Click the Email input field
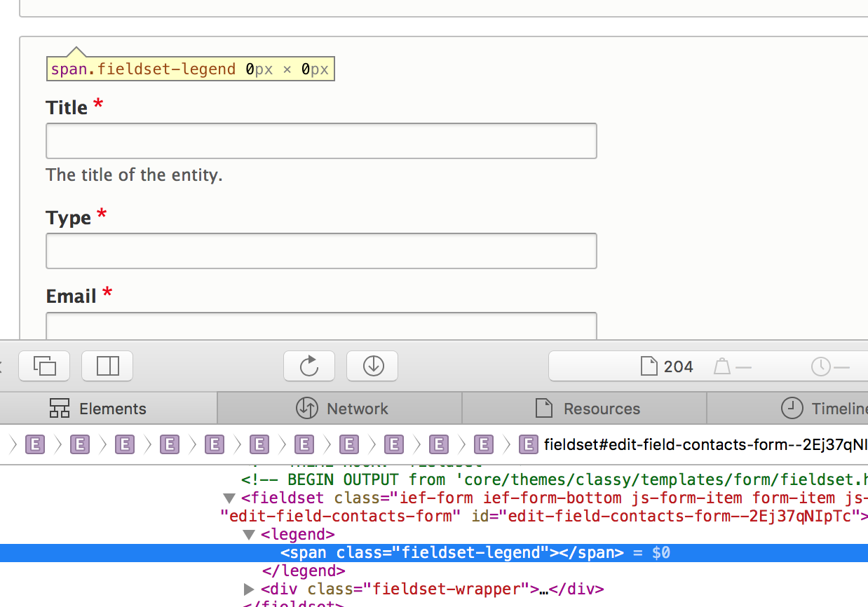The width and height of the screenshot is (868, 607). click(x=321, y=327)
